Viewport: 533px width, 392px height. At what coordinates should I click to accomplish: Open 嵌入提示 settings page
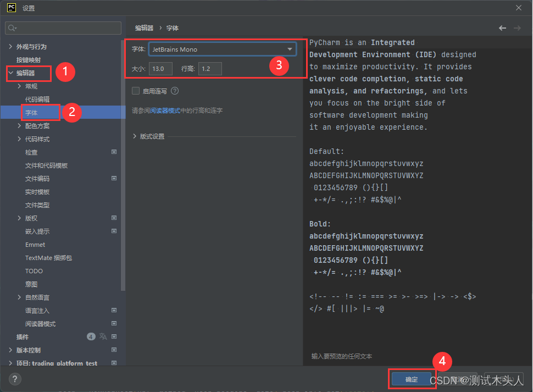pos(37,231)
